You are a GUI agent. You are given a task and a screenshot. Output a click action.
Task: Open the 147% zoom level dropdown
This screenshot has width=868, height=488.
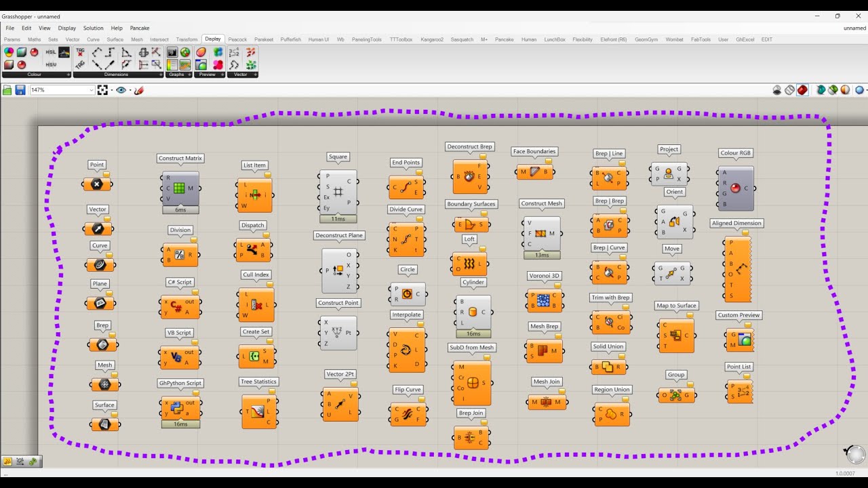coord(62,90)
